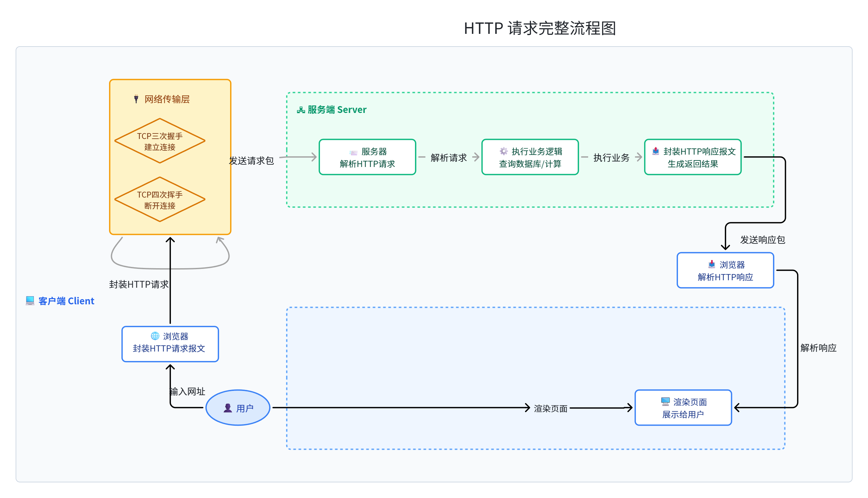Click the inbox icon in 浏览器 解析HTTP响应 node
Screen dimensions: 868x498
click(711, 264)
